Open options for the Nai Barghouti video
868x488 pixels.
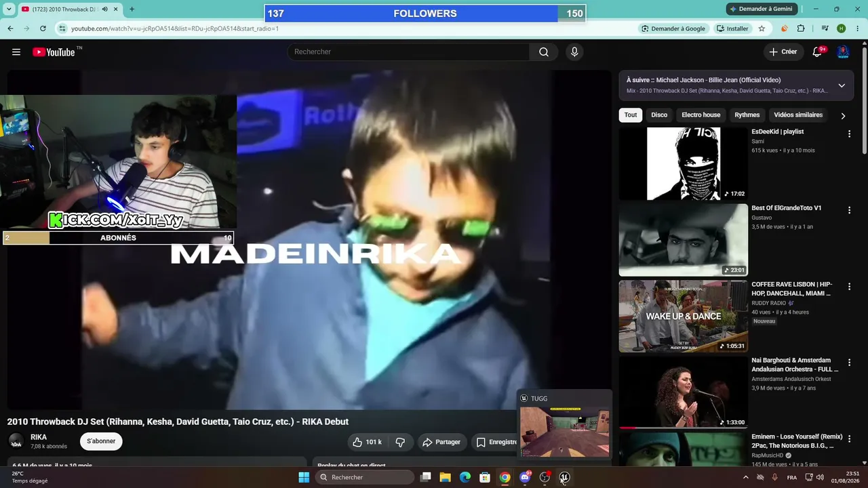coord(849,363)
